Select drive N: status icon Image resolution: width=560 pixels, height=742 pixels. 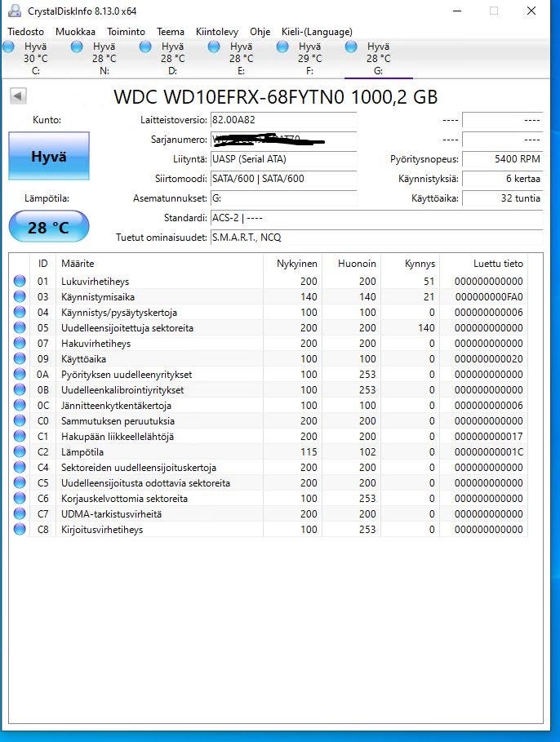(77, 47)
